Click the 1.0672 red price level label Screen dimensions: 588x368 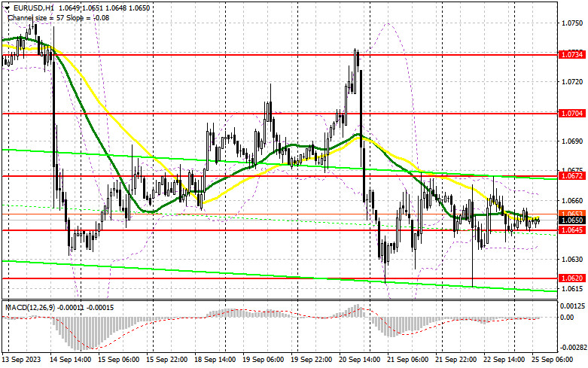tap(572, 175)
